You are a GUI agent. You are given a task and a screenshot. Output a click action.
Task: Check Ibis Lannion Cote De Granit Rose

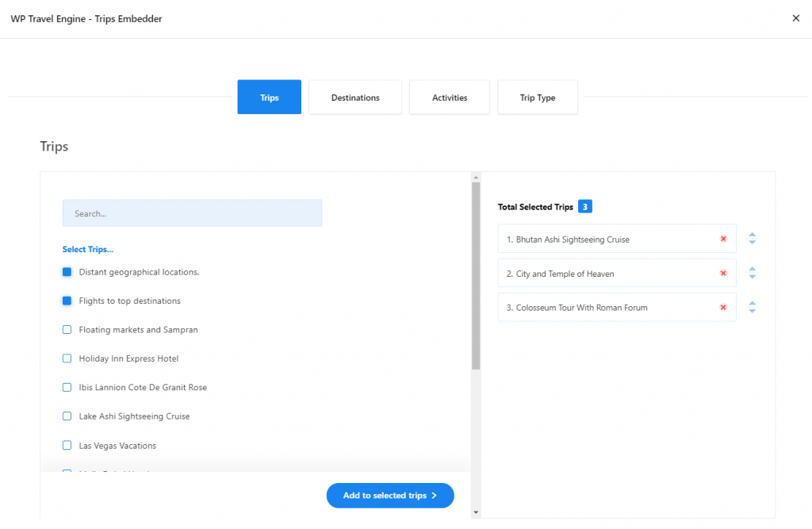click(67, 388)
